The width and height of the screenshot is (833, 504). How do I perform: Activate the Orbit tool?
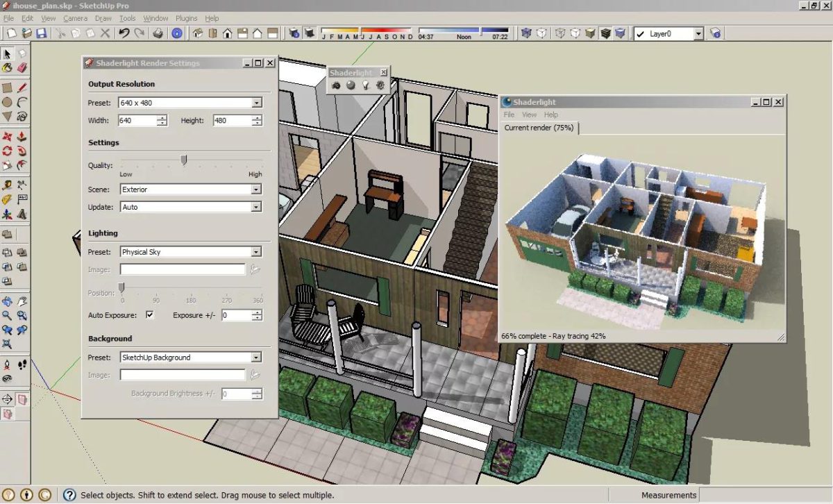tap(8, 303)
